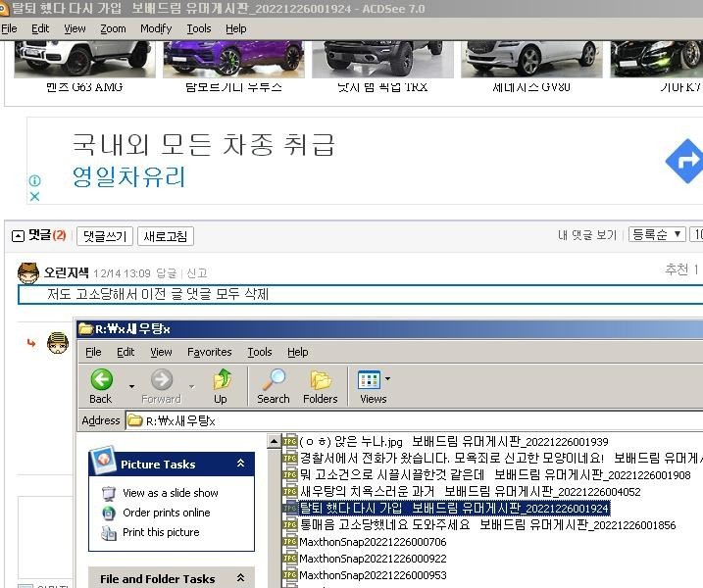
Task: Close the ad with the X icon
Action: [x=34, y=196]
